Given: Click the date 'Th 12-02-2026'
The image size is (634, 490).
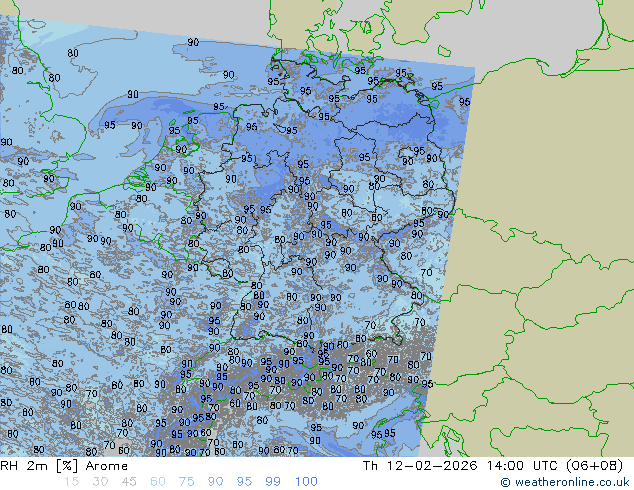Looking at the screenshot, I should pyautogui.click(x=420, y=466).
